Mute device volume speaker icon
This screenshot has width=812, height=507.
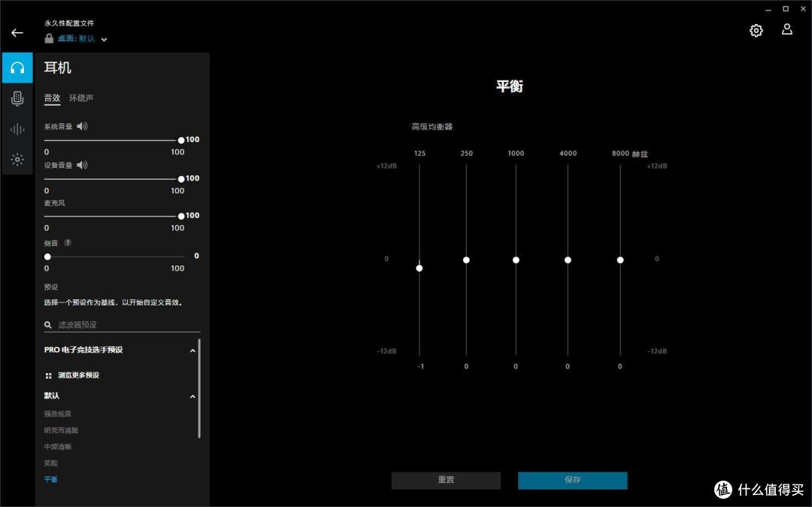(83, 165)
